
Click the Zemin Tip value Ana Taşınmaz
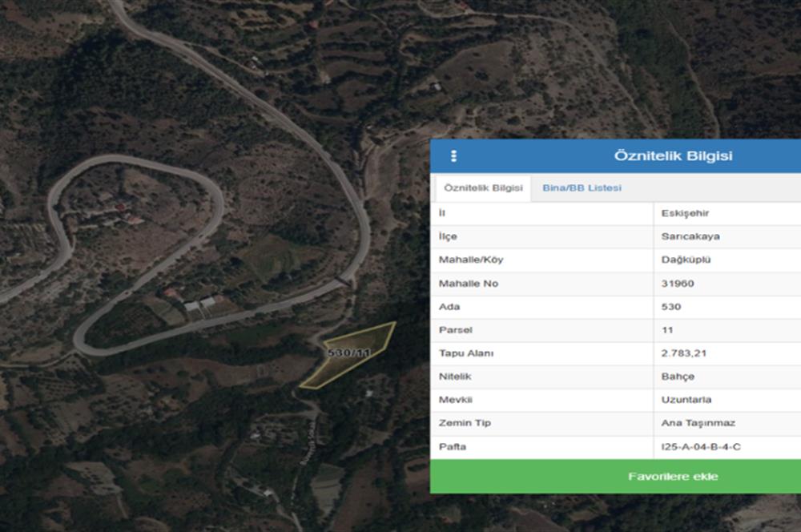(698, 423)
